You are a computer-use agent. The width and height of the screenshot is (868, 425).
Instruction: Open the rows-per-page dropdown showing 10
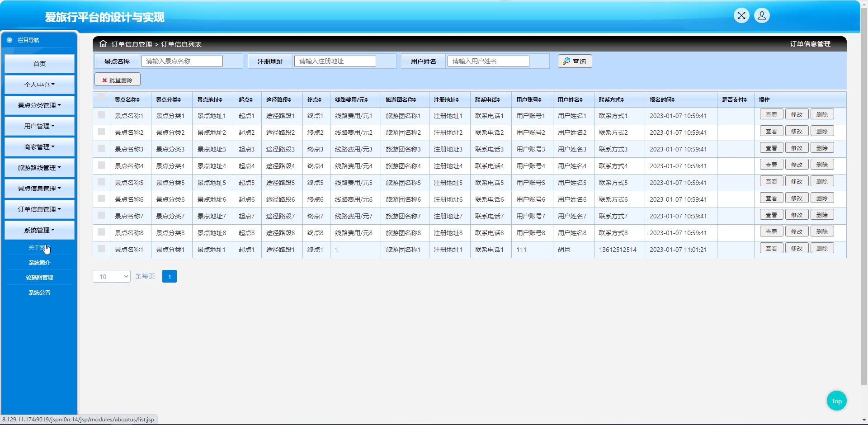112,276
